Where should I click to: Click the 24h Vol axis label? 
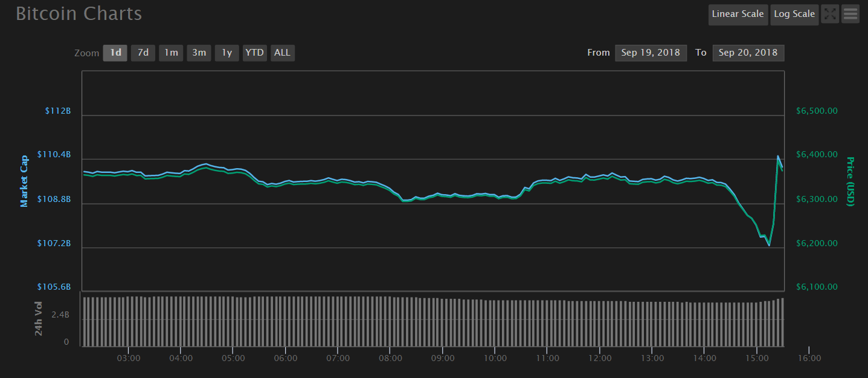click(x=39, y=319)
